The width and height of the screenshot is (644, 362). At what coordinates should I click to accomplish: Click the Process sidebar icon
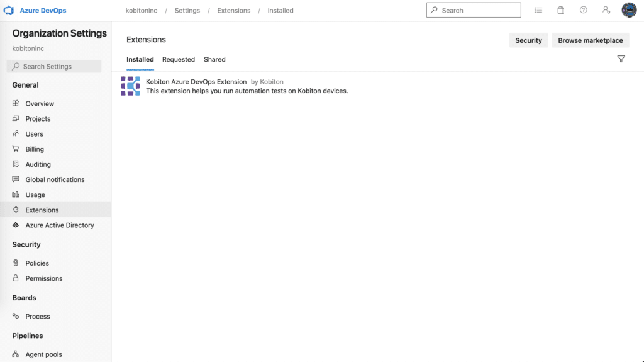tap(16, 316)
